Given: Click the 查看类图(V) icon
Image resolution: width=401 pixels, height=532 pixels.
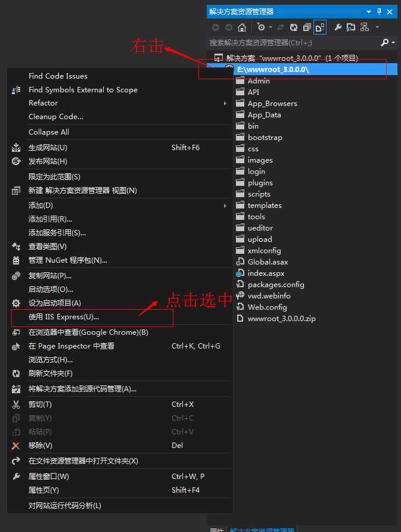Looking at the screenshot, I should (16, 247).
